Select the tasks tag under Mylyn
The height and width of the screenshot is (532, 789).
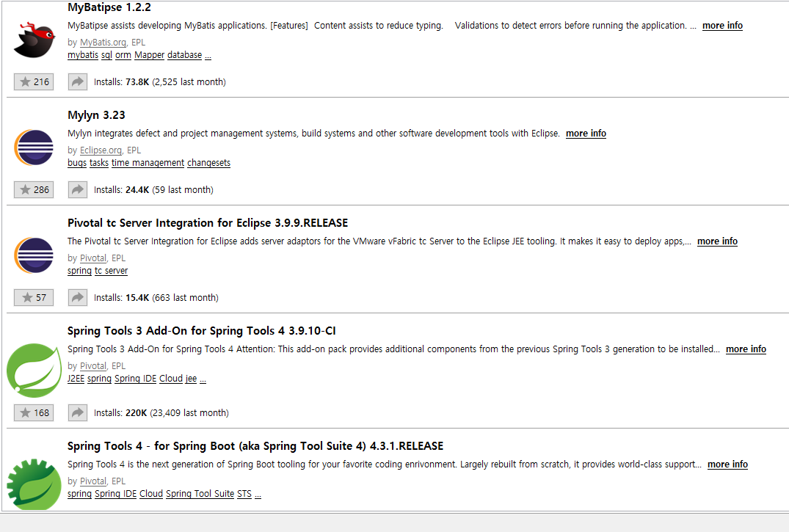click(x=99, y=163)
